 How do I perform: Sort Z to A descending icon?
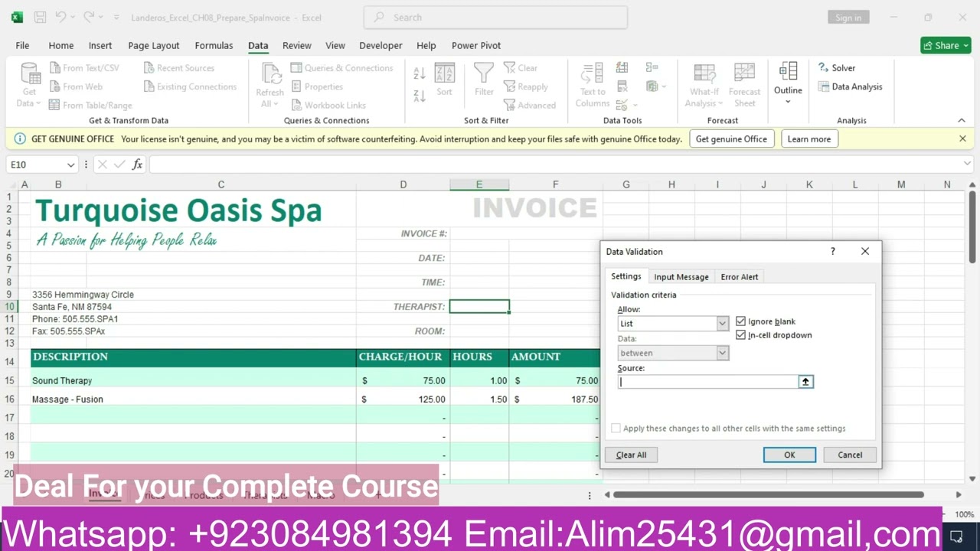(420, 96)
